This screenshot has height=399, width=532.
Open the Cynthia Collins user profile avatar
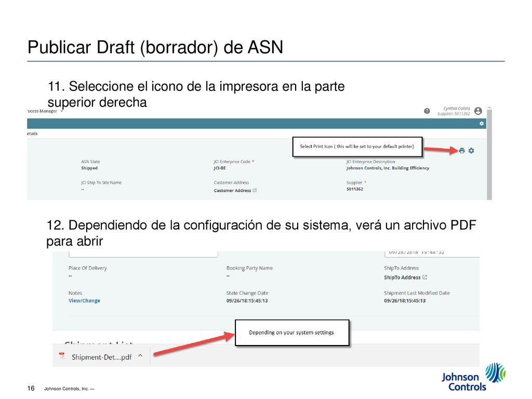coord(478,111)
